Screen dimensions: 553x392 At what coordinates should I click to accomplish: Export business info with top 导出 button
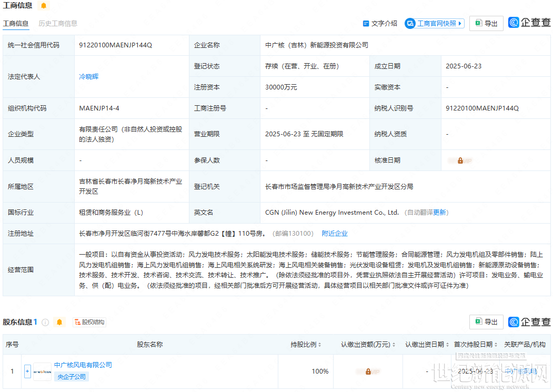coord(486,24)
